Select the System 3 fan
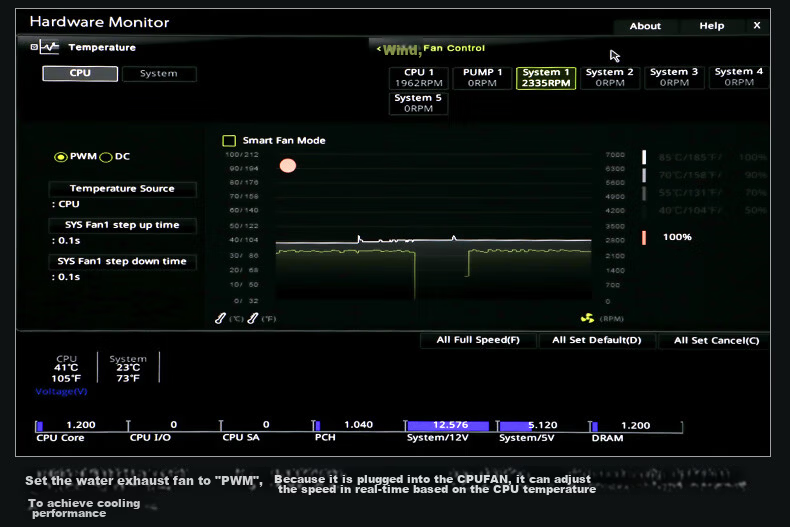 pyautogui.click(x=674, y=77)
